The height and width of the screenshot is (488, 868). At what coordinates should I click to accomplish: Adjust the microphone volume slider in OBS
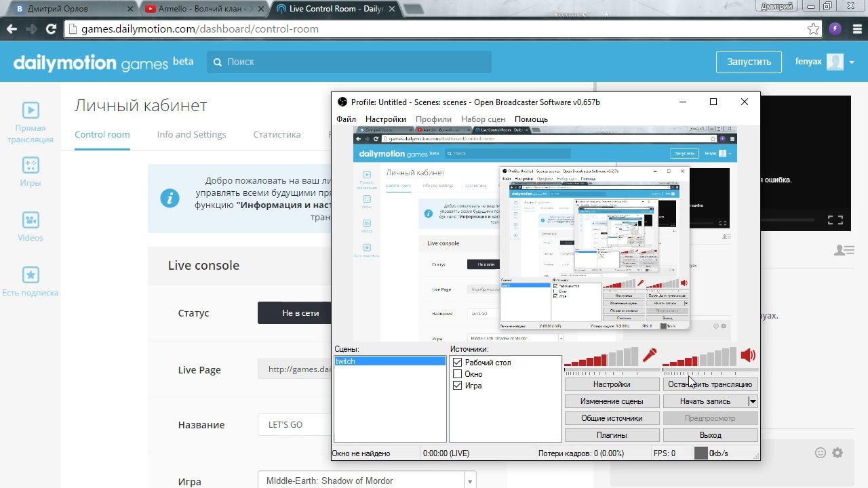click(612, 370)
